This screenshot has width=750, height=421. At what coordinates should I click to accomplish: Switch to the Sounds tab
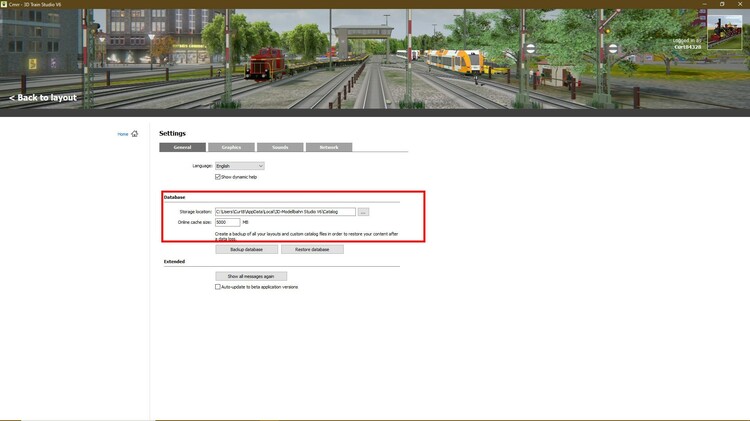click(280, 147)
